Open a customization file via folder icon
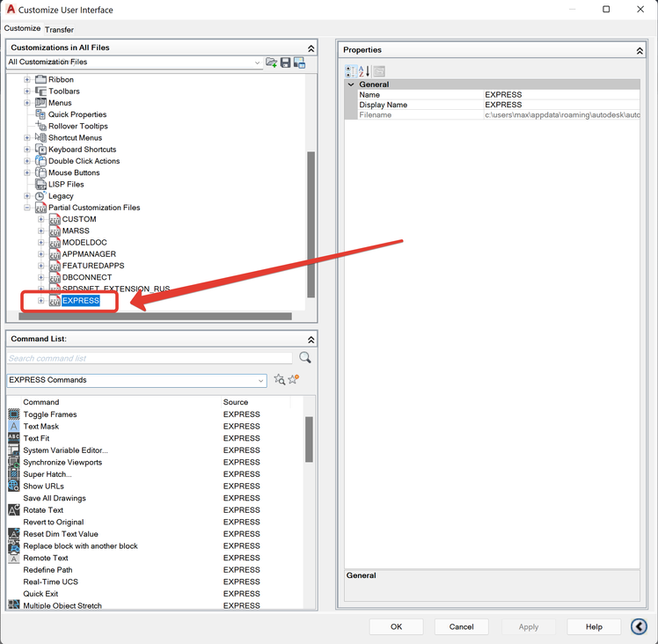 [x=272, y=62]
